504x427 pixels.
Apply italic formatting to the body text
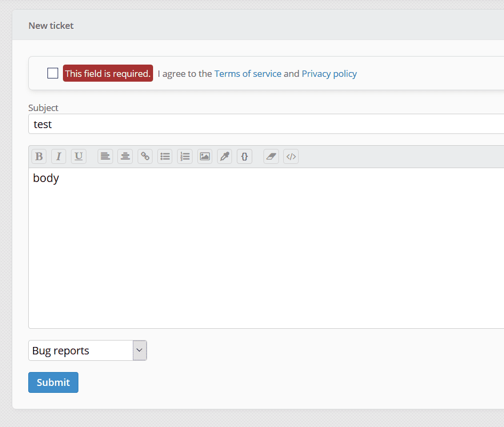(x=58, y=156)
